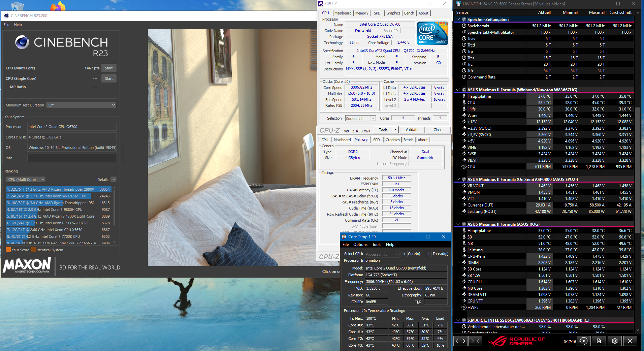644x351 pixels.
Task: Select ranking entry Intel Core i9-9880H CPU
Action: point(59,210)
